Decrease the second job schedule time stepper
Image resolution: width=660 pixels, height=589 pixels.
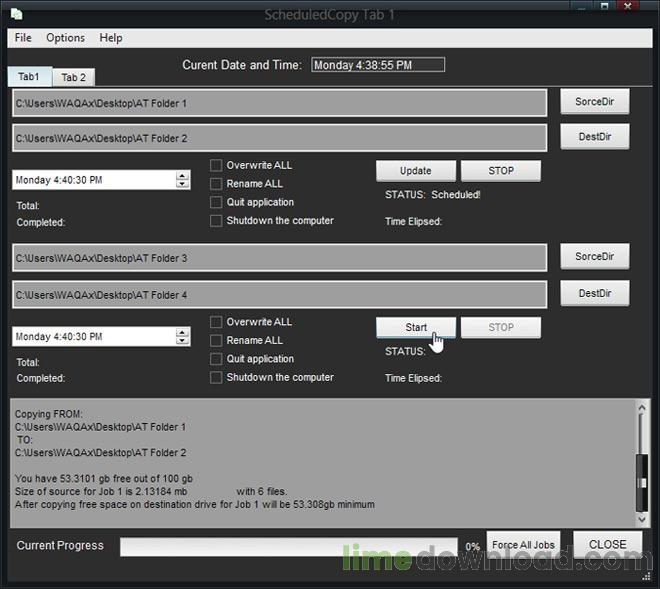(182, 341)
